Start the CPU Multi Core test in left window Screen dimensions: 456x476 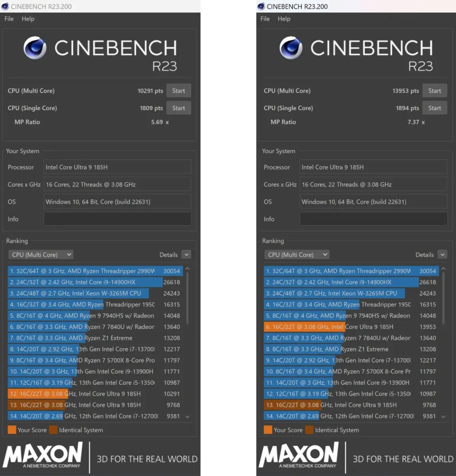(x=178, y=91)
